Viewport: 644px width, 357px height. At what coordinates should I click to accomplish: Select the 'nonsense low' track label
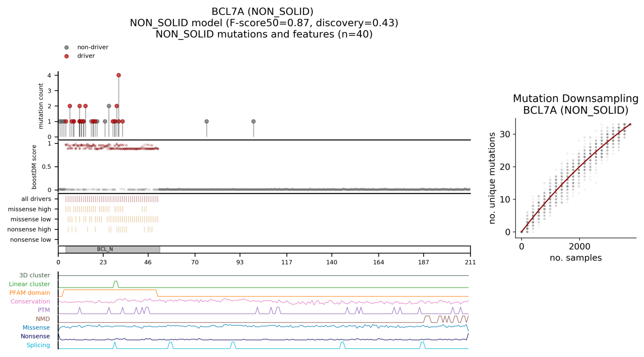(x=31, y=240)
